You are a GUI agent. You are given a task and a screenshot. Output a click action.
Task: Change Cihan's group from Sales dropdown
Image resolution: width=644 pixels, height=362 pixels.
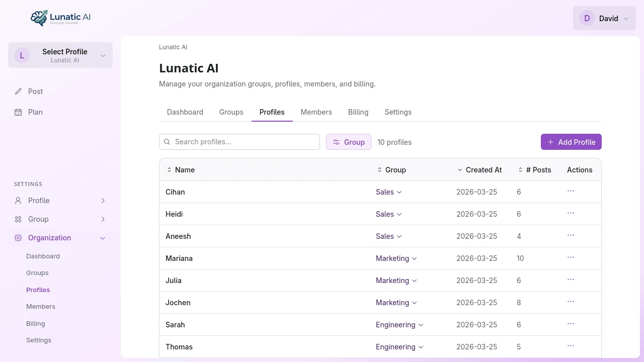(389, 192)
